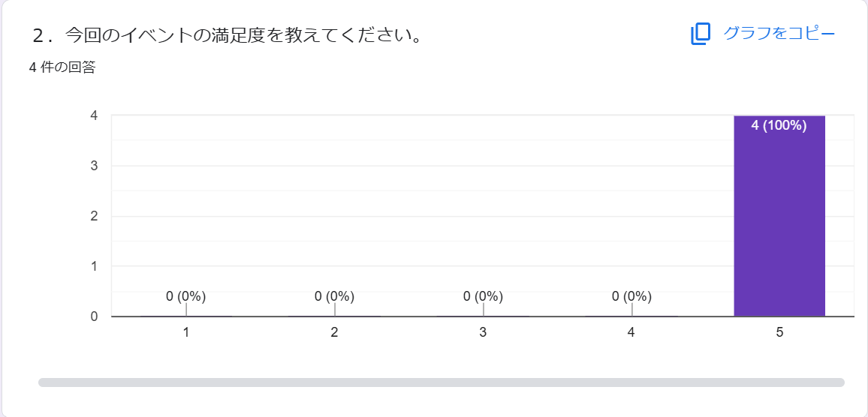
Task: Click the horizontal scrollbar below the chart
Action: 442,382
